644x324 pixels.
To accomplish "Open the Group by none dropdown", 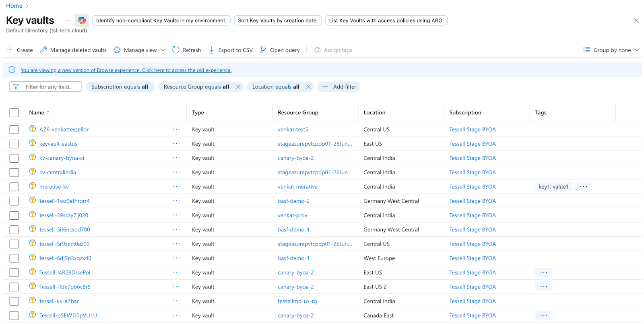I will 611,50.
